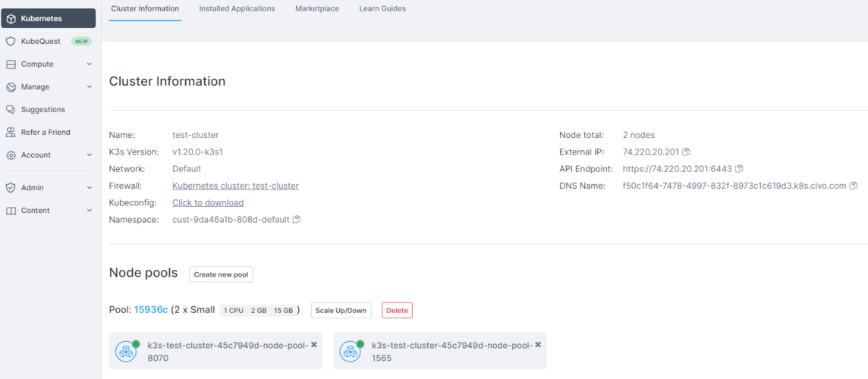
Task: Copy the External IP address
Action: coord(686,152)
